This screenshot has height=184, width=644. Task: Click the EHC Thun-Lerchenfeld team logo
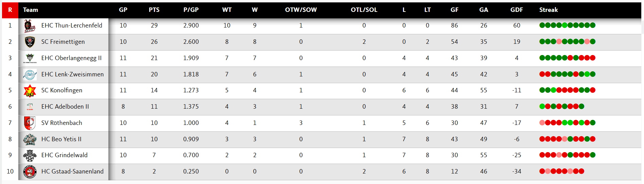[x=30, y=26]
